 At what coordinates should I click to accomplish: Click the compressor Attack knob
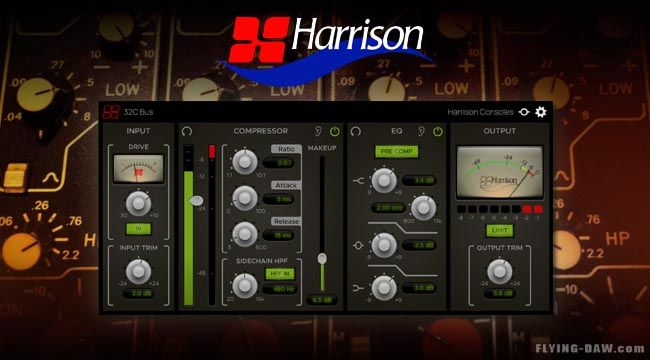[x=245, y=198]
